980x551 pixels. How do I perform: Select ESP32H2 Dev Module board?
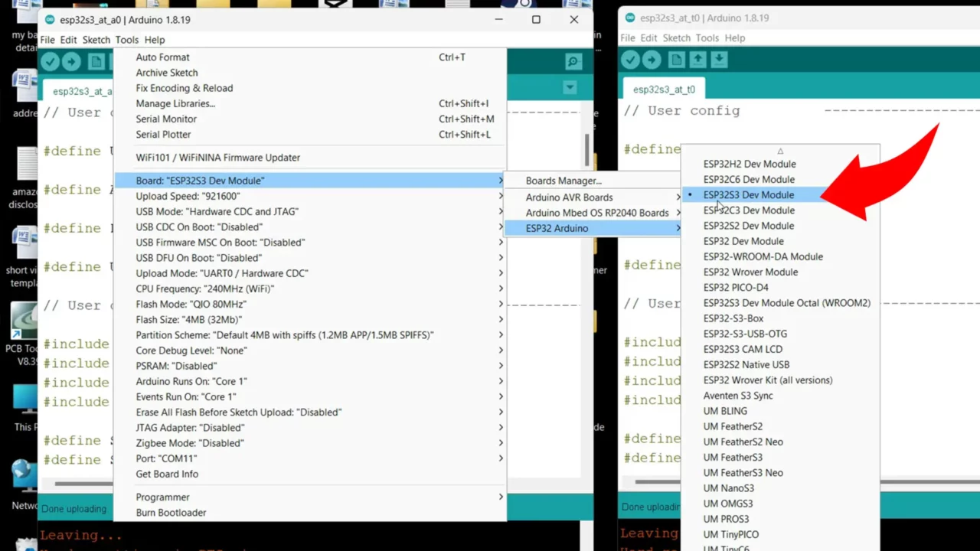click(x=780, y=164)
